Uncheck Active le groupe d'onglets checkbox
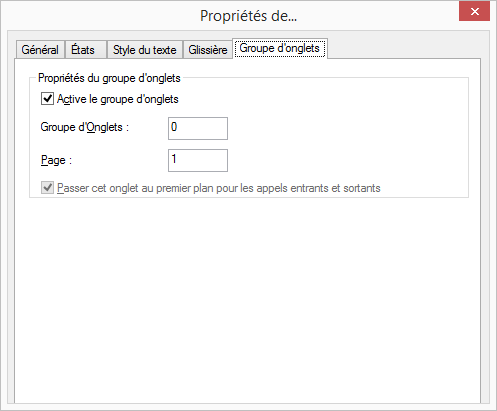 click(x=47, y=99)
